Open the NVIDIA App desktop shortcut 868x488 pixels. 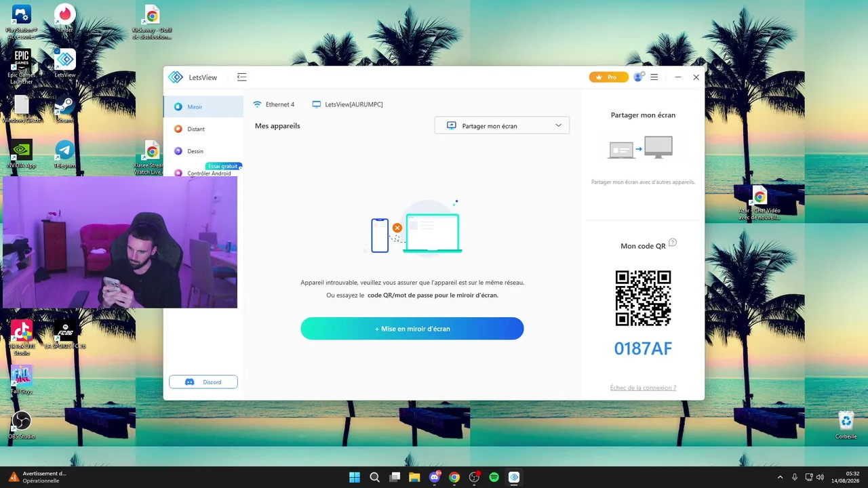(x=22, y=154)
